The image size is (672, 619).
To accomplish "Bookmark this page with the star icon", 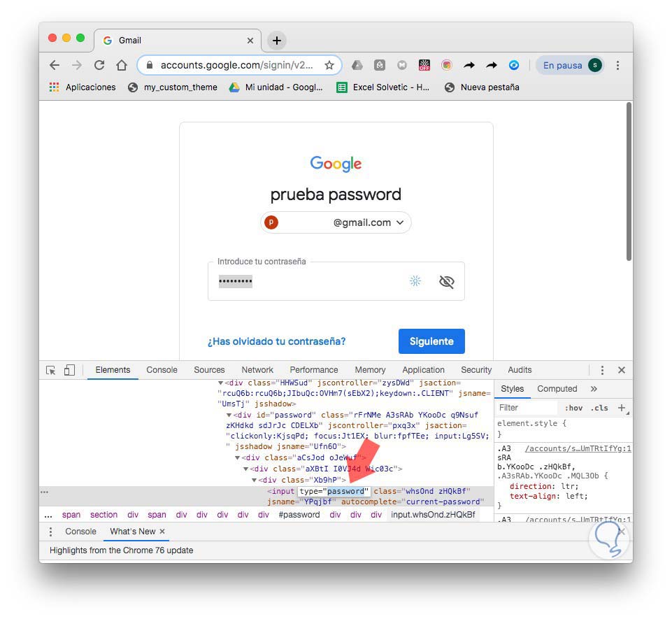I will (x=329, y=65).
